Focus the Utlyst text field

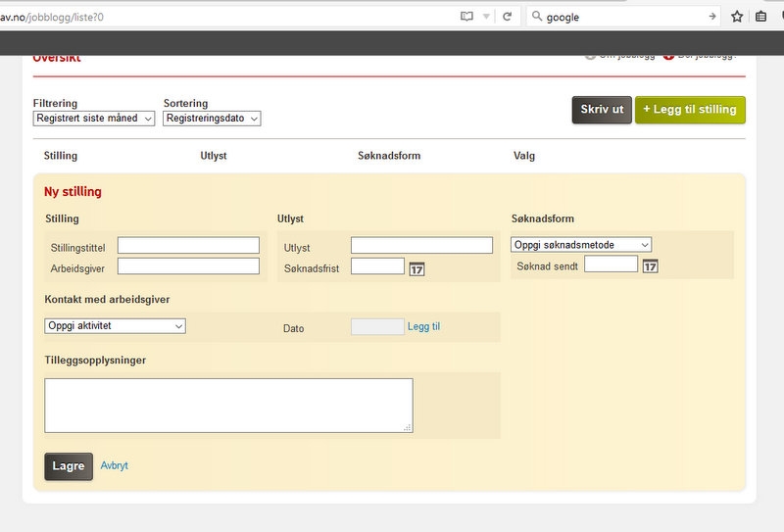pyautogui.click(x=422, y=246)
